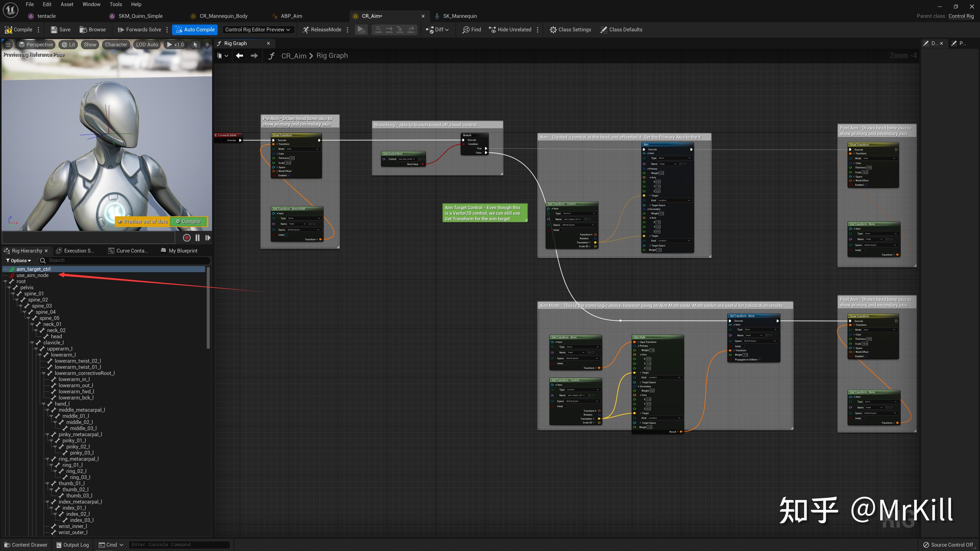The height and width of the screenshot is (551, 980).
Task: Navigate back with graph arrow
Action: point(239,56)
